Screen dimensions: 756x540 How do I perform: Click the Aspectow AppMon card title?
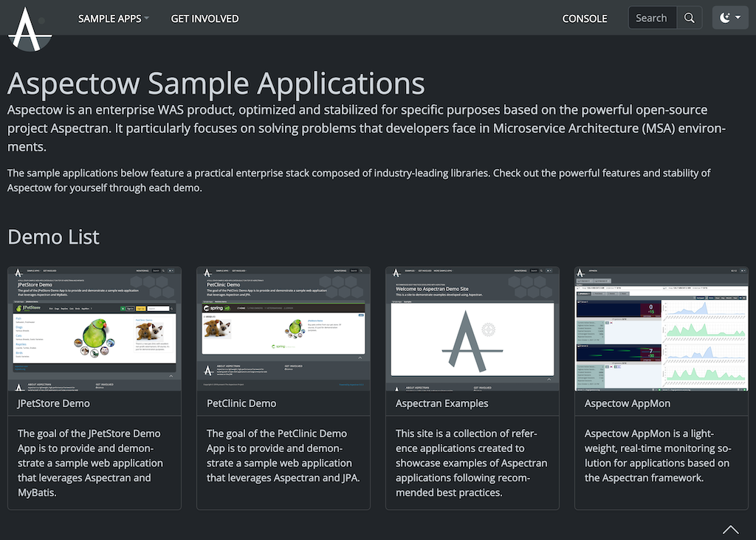[x=628, y=403]
